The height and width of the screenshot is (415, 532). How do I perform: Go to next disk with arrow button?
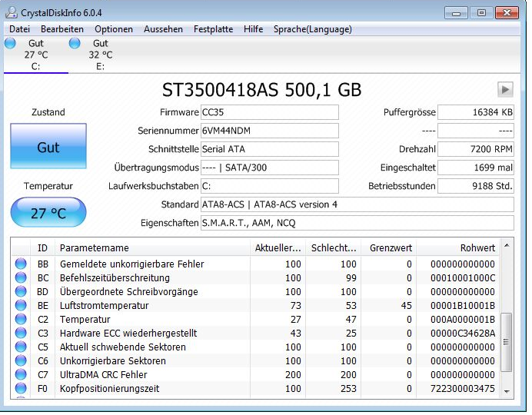coord(505,90)
